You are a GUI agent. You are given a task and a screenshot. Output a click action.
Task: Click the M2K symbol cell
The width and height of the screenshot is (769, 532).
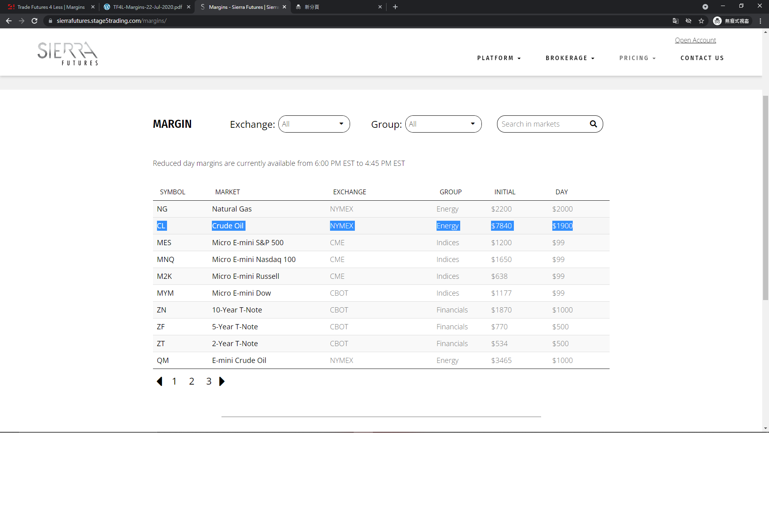coord(164,276)
